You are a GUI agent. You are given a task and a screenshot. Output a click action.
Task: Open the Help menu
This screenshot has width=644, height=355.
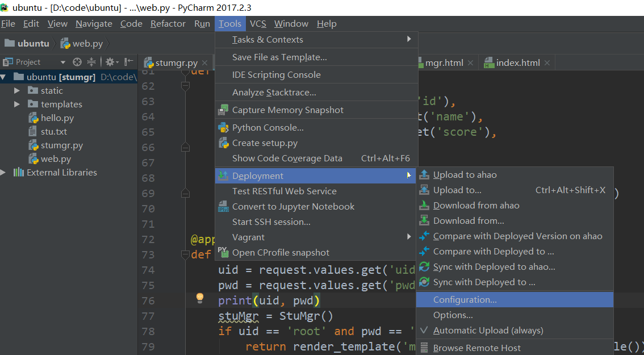(327, 24)
